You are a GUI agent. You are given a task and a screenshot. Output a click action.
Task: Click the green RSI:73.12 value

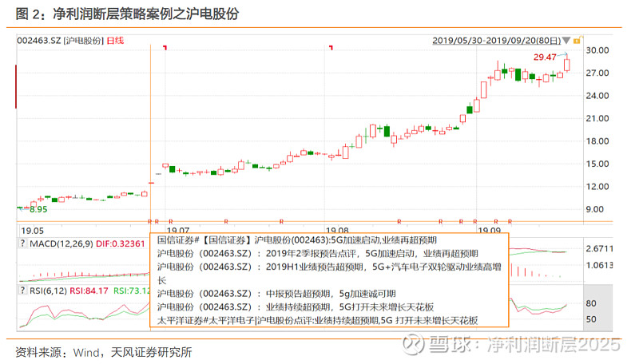coord(132,291)
